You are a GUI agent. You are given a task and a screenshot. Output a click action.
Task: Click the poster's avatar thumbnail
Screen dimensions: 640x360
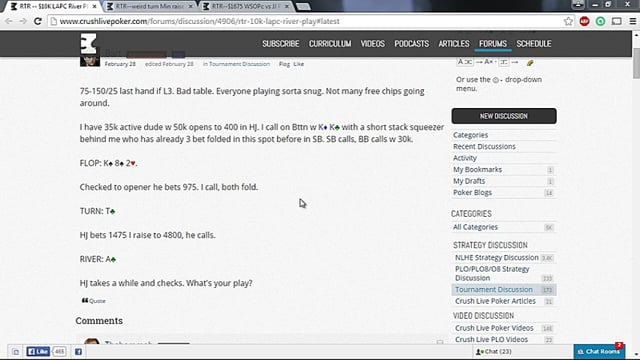(90, 60)
